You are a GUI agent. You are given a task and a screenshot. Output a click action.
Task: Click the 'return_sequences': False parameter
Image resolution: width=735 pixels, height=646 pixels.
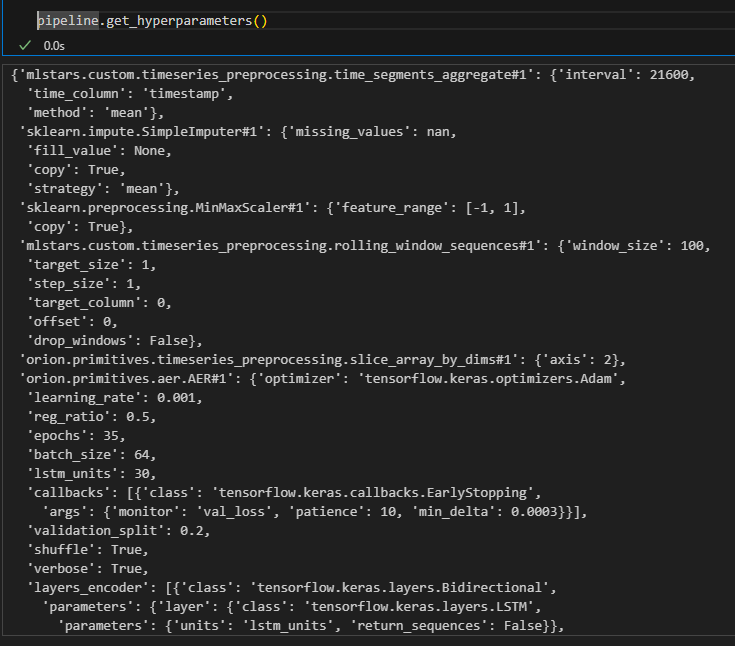(x=446, y=626)
